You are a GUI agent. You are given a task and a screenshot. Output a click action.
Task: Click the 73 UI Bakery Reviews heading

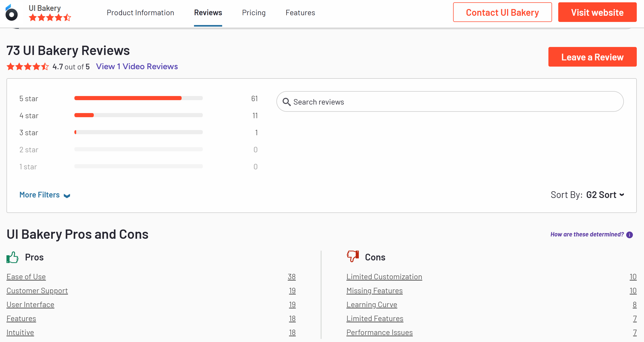(68, 50)
